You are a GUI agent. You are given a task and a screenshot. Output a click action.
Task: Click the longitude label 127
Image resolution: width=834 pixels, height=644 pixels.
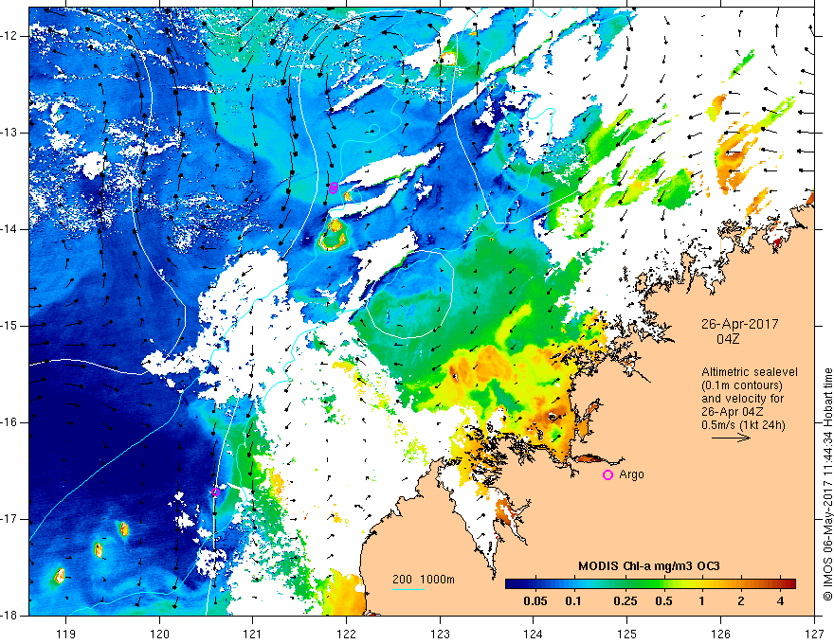point(814,634)
